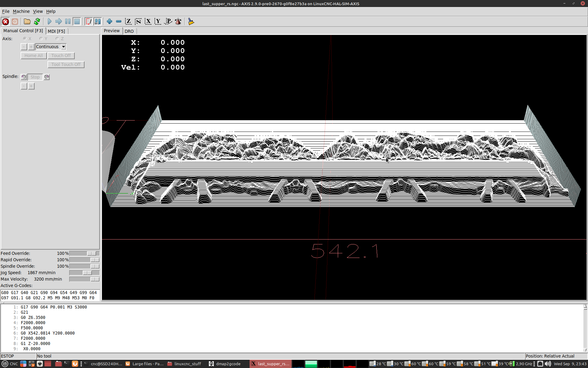Click the Home All button
Viewport: 588px width, 368px height.
(34, 56)
